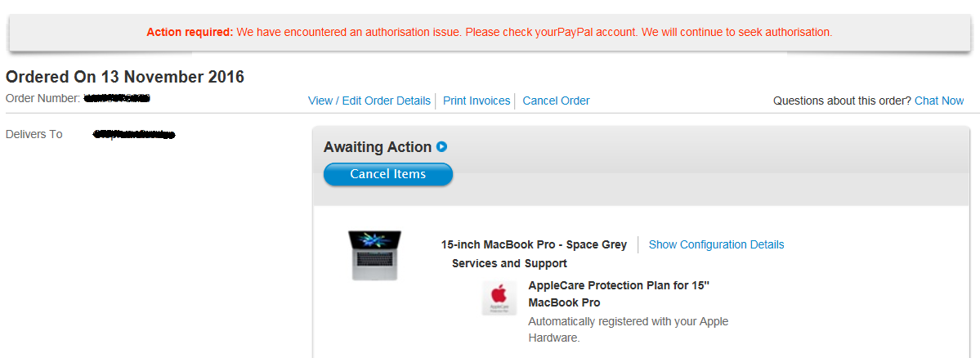Click the Automatically registered description text
Screen dimensions: 980x358
(628, 330)
